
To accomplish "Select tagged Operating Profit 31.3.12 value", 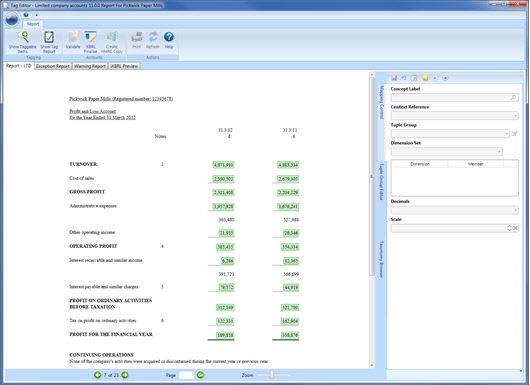I will (x=225, y=247).
